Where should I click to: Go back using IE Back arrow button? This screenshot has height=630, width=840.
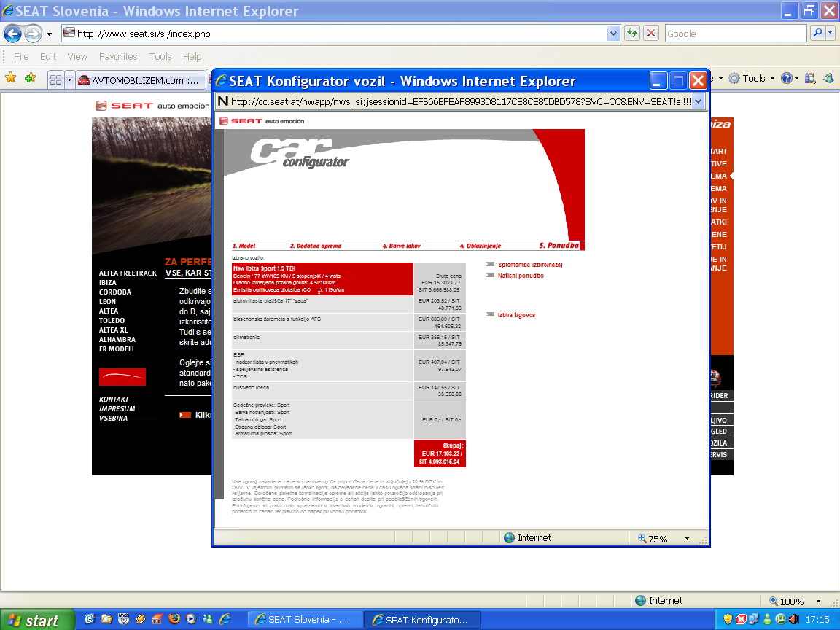pyautogui.click(x=13, y=34)
